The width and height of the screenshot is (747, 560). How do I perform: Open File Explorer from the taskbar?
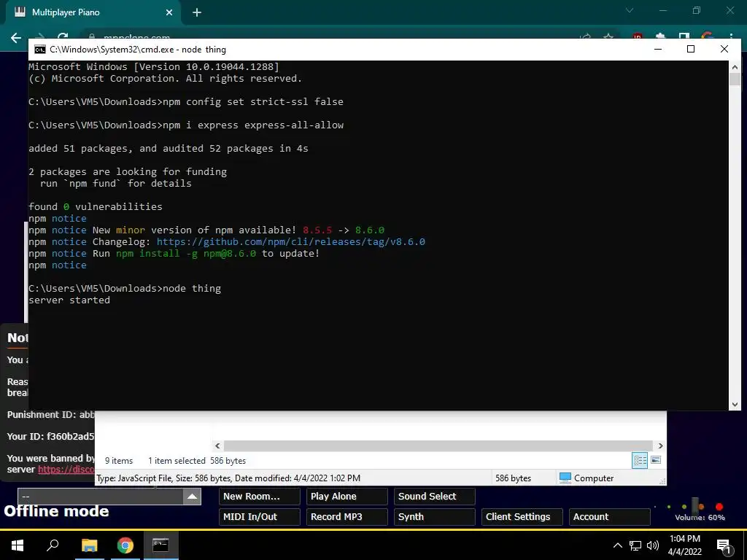[89, 545]
